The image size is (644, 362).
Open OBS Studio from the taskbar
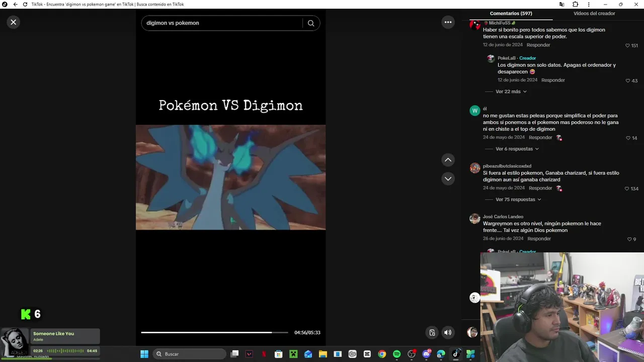pyautogui.click(x=412, y=354)
